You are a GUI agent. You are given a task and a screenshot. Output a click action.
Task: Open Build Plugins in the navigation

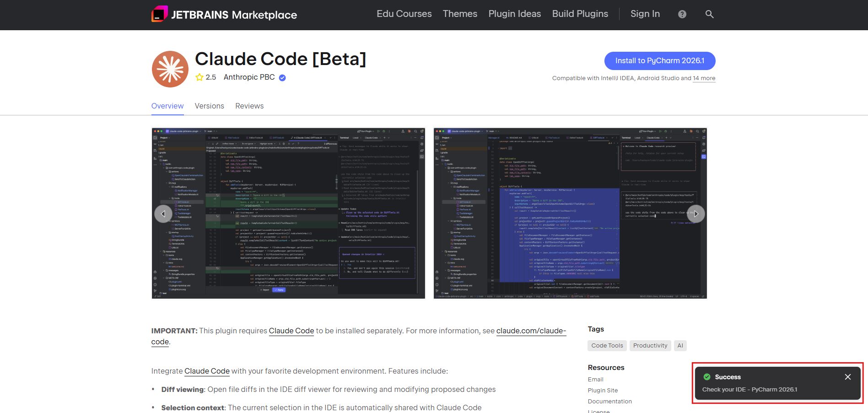[x=580, y=14]
